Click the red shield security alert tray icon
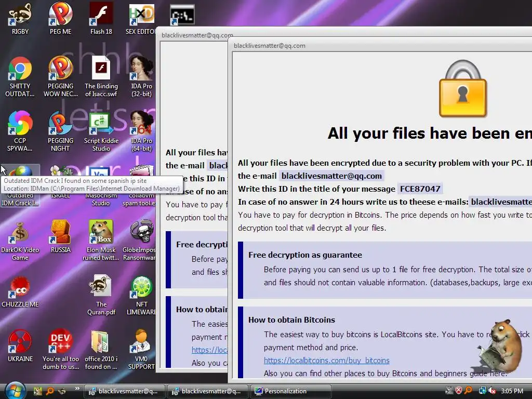This screenshot has width=532, height=399. pos(459,391)
